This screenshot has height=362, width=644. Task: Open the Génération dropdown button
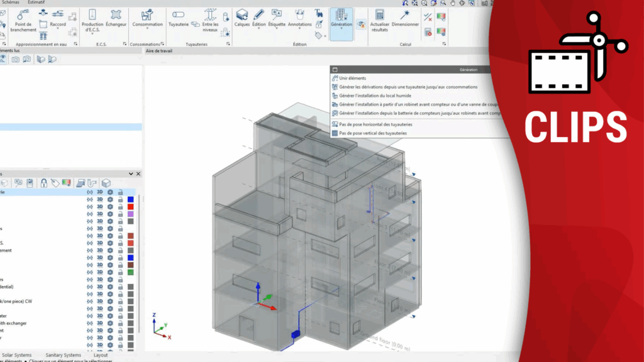341,24
